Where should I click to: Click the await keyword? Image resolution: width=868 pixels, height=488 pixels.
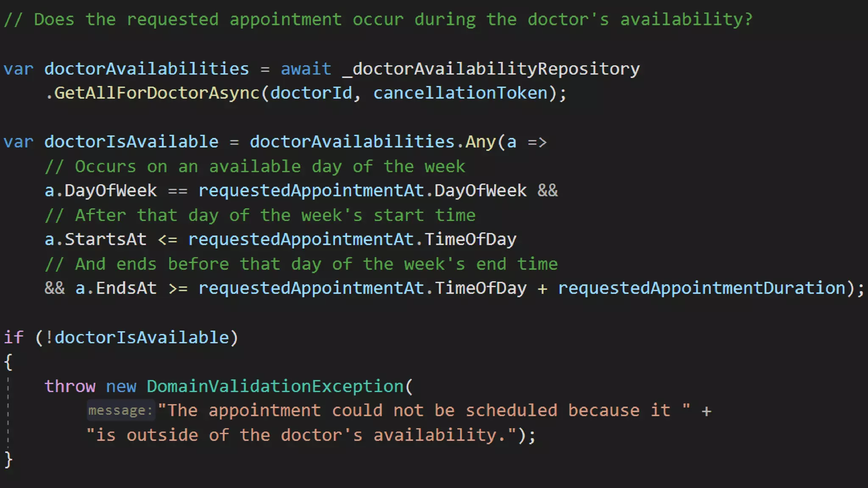(x=306, y=69)
